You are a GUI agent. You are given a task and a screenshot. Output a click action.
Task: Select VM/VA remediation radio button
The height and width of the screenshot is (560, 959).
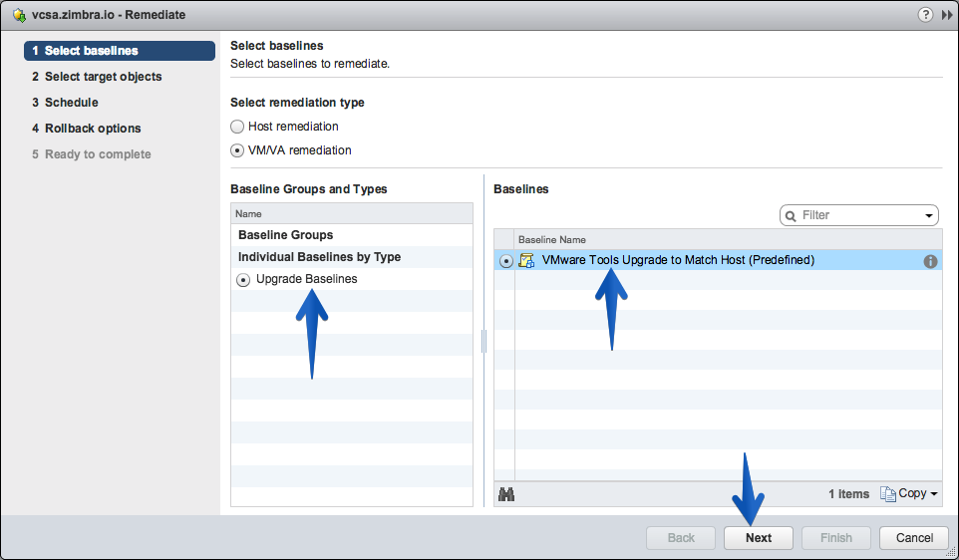[237, 150]
